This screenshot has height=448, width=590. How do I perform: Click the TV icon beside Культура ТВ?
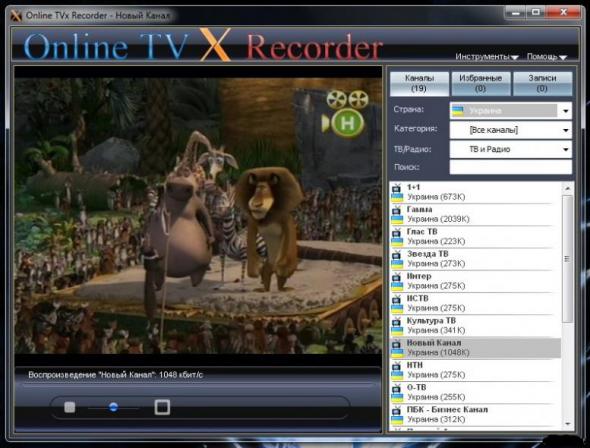click(x=397, y=321)
